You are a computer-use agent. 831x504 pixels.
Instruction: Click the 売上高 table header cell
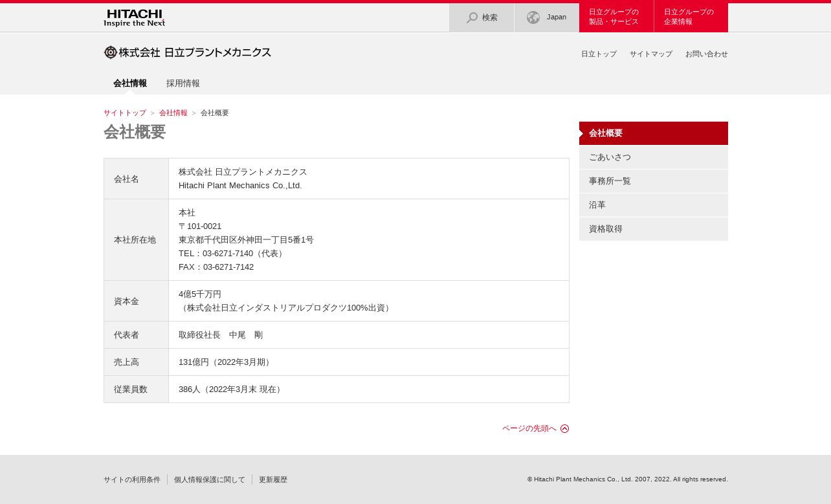click(x=136, y=362)
